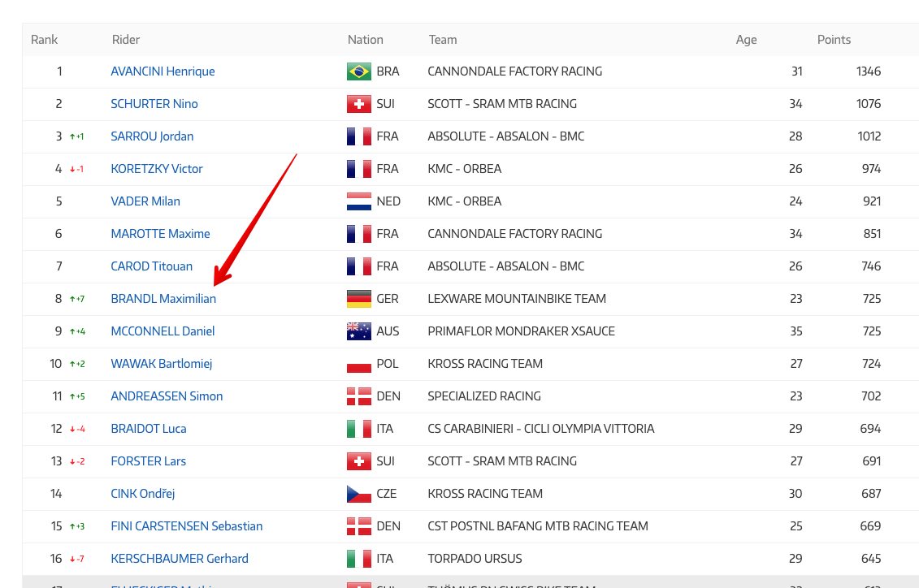Open AVANCINI Henrique rider profile
The image size is (919, 588).
(163, 71)
